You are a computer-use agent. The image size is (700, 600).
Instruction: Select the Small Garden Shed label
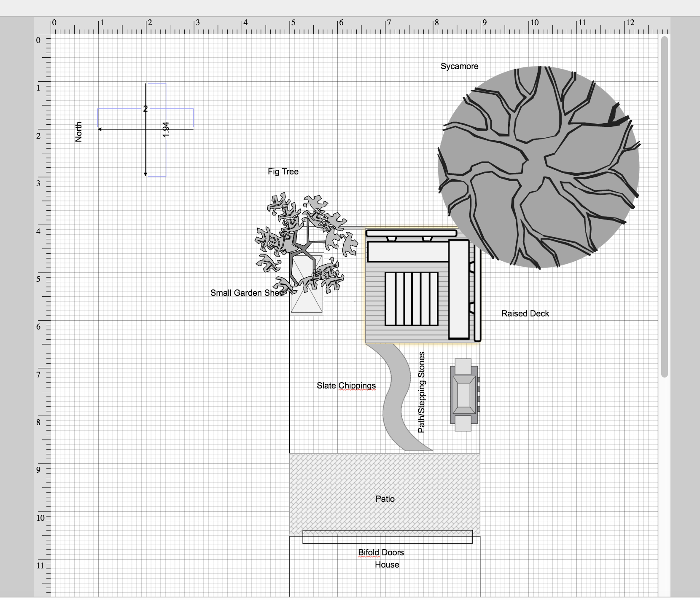[x=247, y=293]
